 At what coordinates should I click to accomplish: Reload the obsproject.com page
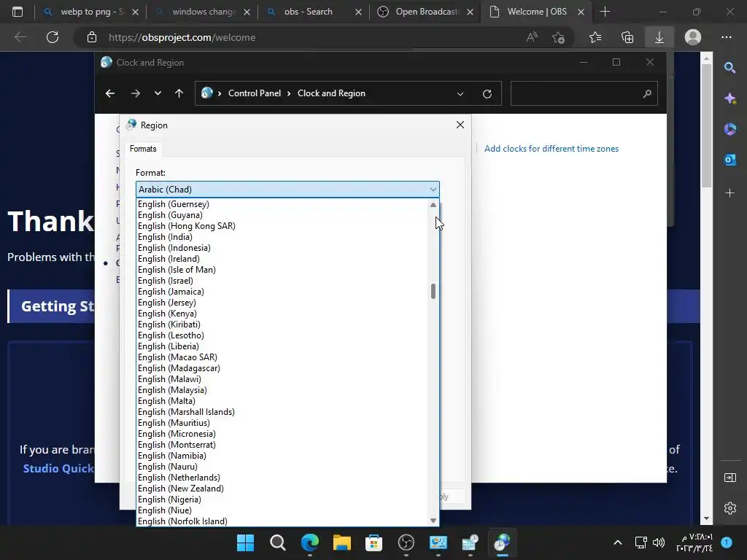click(x=53, y=37)
